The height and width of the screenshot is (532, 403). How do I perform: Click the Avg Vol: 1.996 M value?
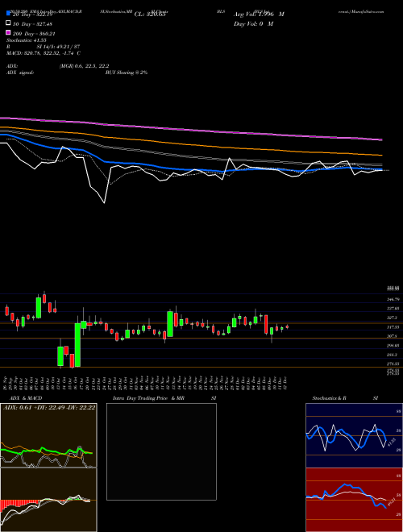tap(259, 15)
